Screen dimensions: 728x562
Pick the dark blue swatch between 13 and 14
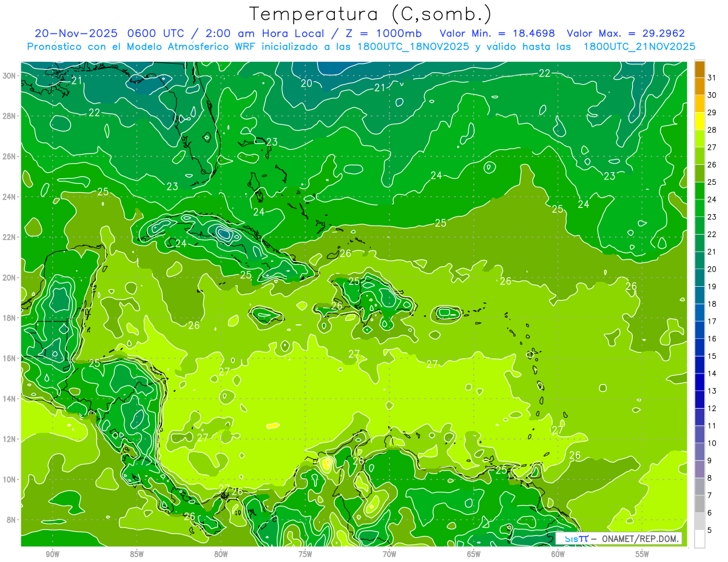699,383
